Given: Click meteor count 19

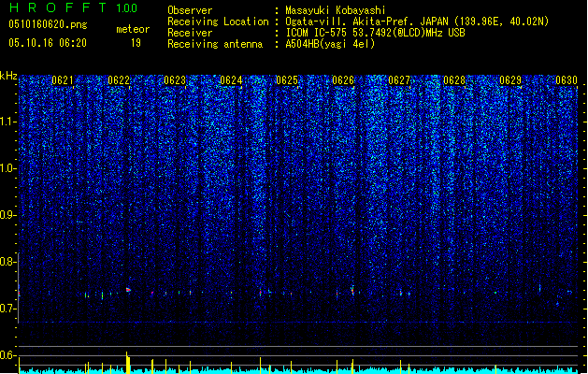Looking at the screenshot, I should click(x=136, y=43).
